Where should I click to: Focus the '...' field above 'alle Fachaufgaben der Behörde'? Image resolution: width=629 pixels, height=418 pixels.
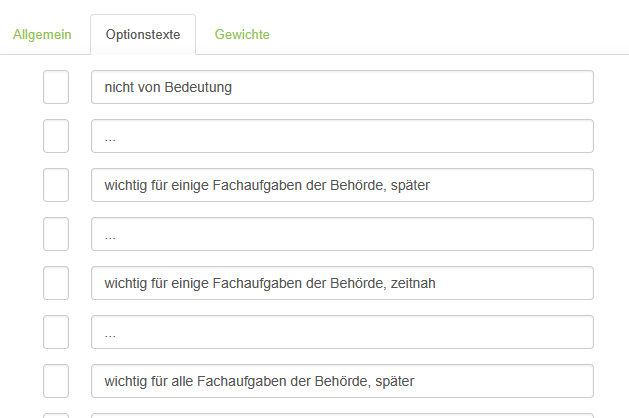[342, 332]
